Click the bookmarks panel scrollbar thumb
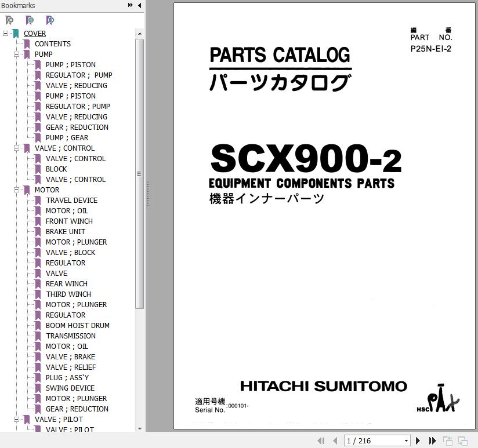Image resolution: width=478 pixels, height=448 pixels. (140, 174)
